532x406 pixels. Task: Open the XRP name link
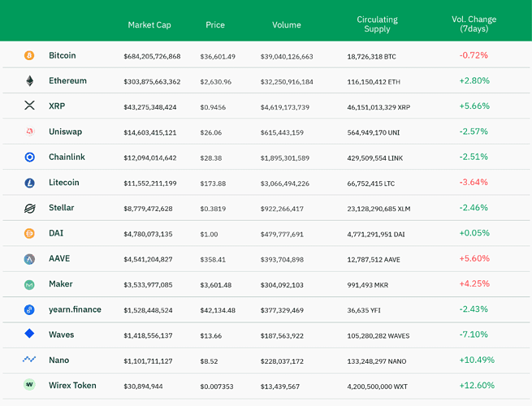click(x=57, y=106)
